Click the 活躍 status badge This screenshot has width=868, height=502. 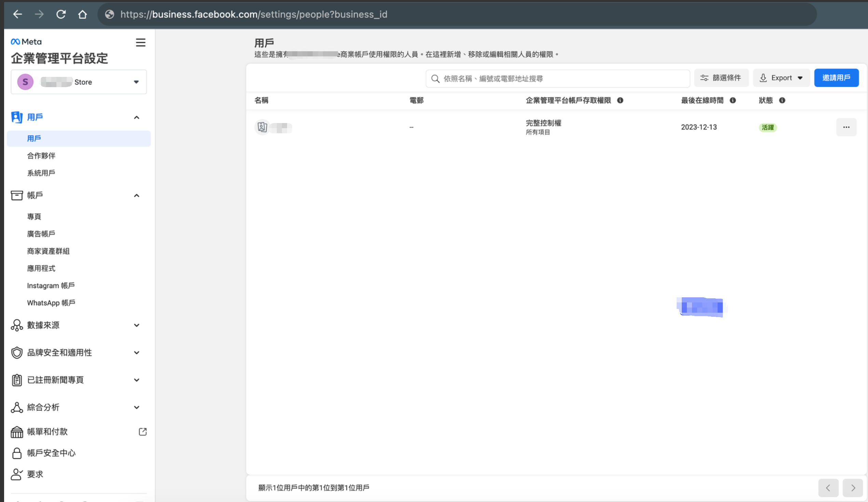(768, 127)
